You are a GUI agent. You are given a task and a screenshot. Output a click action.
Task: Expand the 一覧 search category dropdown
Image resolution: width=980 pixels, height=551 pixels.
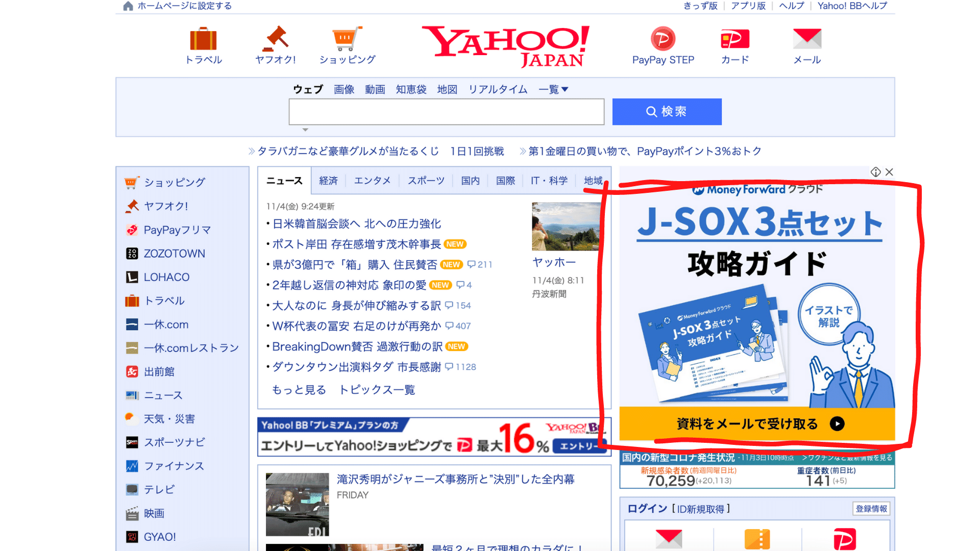553,89
